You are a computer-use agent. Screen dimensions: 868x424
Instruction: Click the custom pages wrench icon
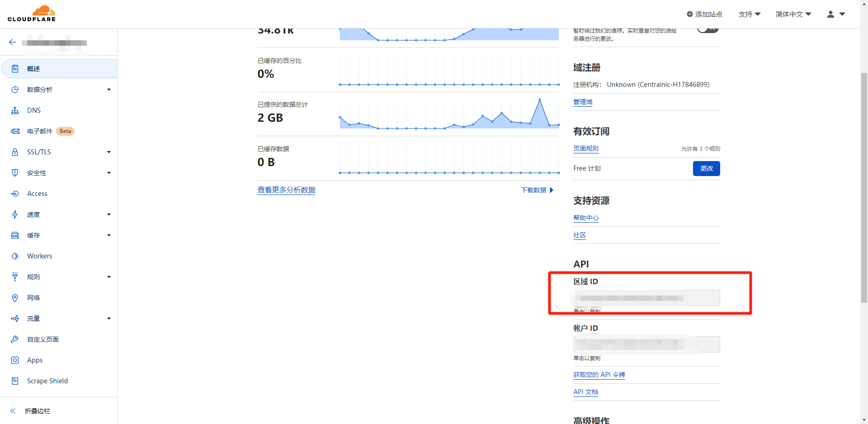pyautogui.click(x=15, y=339)
